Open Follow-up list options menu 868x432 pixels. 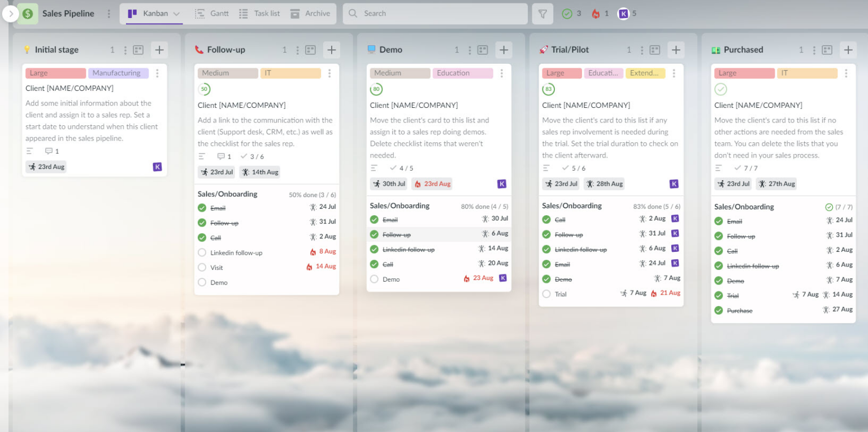pos(297,50)
